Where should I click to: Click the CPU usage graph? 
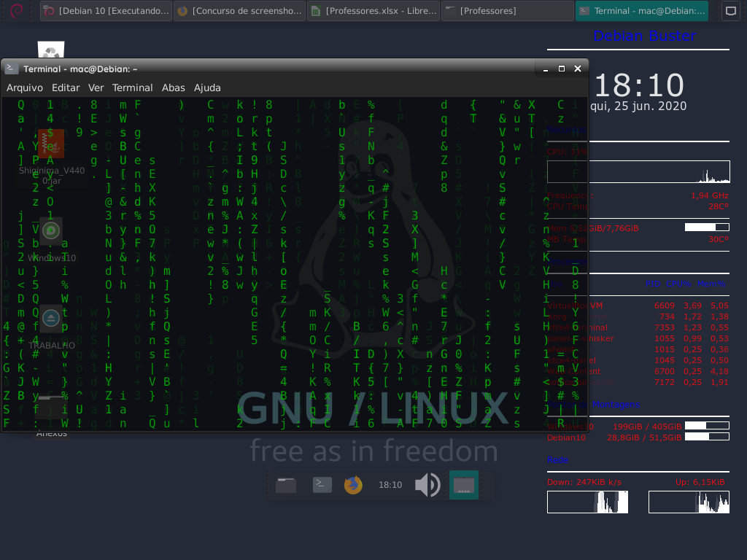click(x=638, y=172)
